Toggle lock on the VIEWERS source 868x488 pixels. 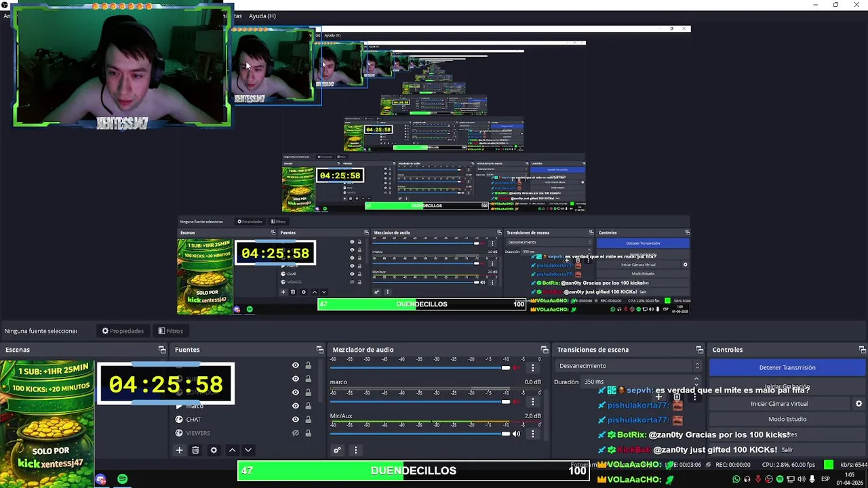pyautogui.click(x=308, y=433)
